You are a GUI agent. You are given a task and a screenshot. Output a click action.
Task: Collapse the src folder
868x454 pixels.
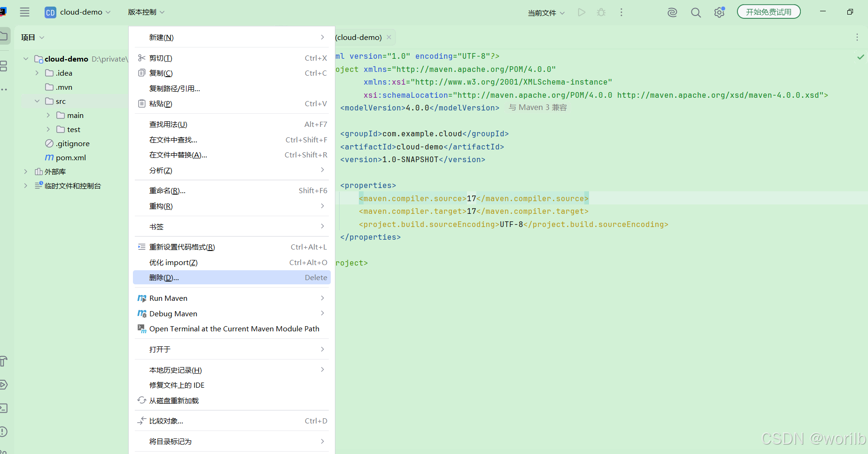(x=37, y=101)
